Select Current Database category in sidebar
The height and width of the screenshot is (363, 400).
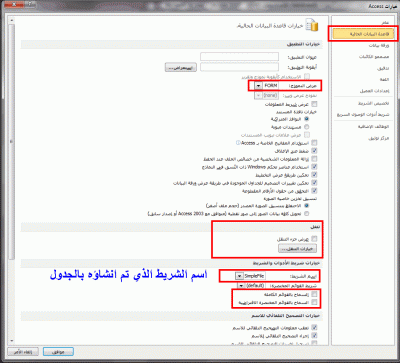(363, 34)
